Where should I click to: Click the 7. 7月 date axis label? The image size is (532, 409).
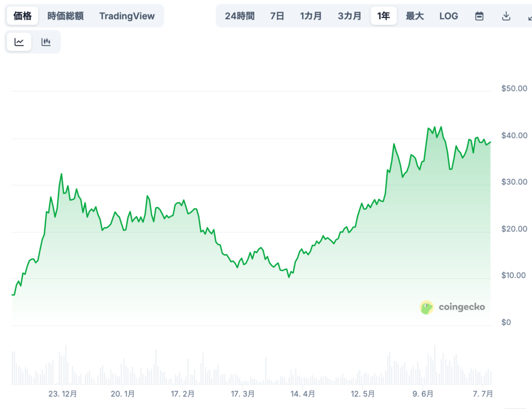pyautogui.click(x=483, y=394)
